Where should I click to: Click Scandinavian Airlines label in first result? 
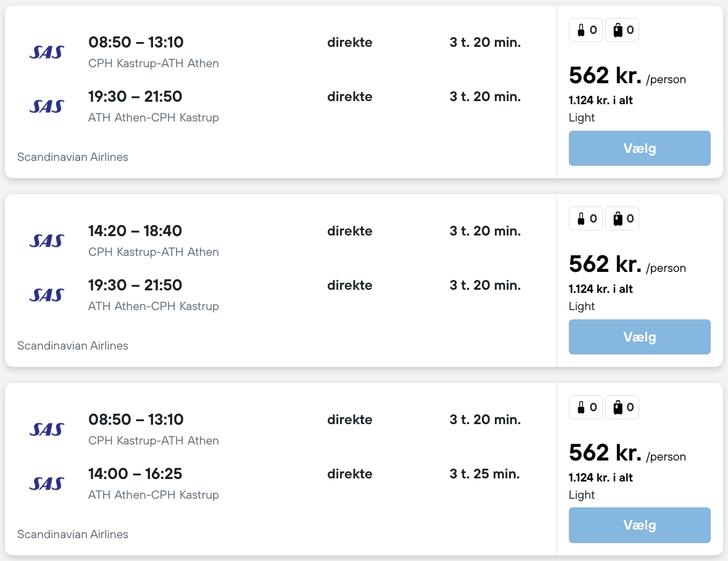click(x=73, y=157)
